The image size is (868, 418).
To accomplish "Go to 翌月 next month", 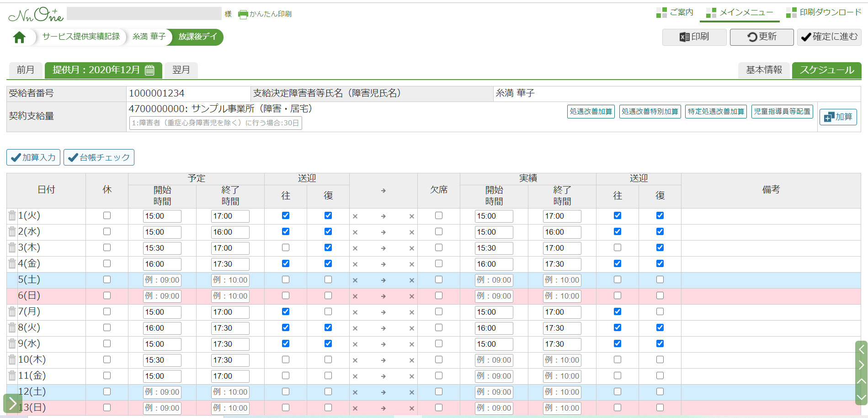I will pos(181,70).
